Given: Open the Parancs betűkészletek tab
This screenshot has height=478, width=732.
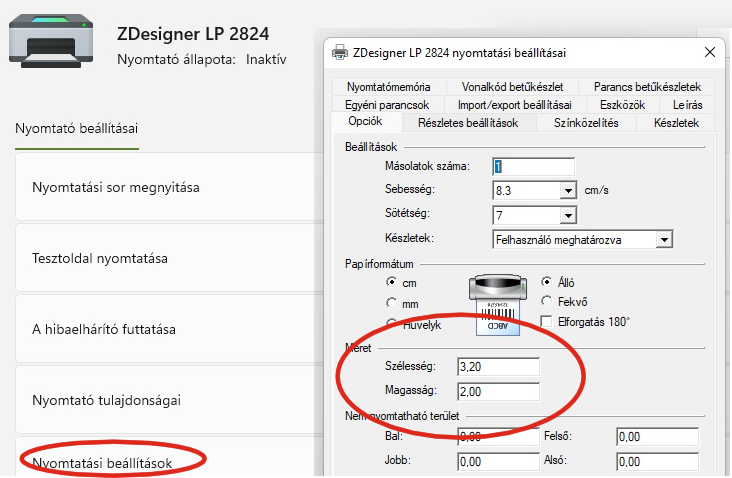Looking at the screenshot, I should [x=647, y=87].
